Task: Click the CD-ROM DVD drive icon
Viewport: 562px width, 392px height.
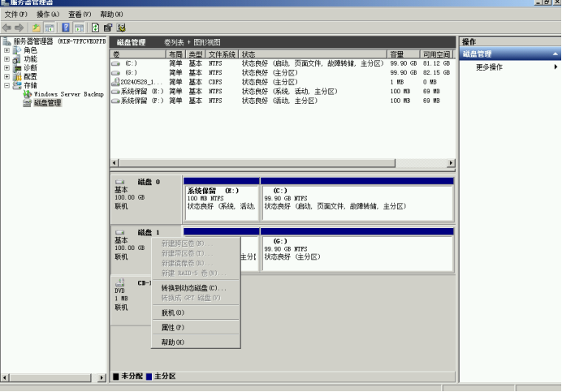Action: pos(120,283)
